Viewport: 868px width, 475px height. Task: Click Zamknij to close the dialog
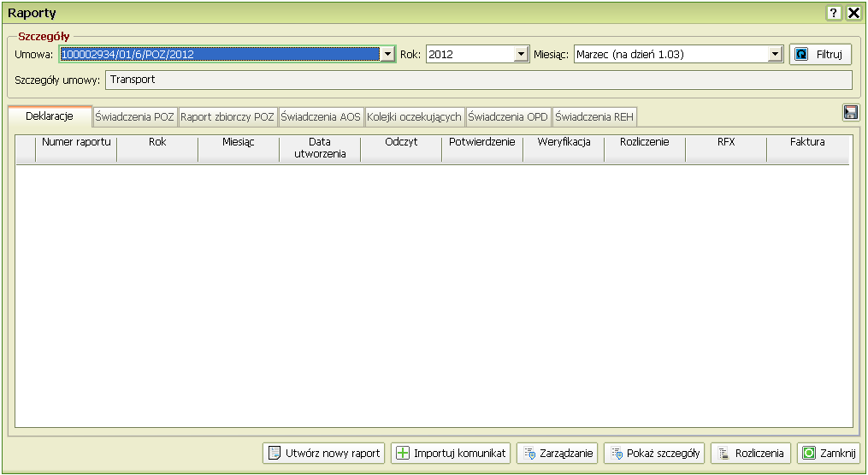pos(829,453)
